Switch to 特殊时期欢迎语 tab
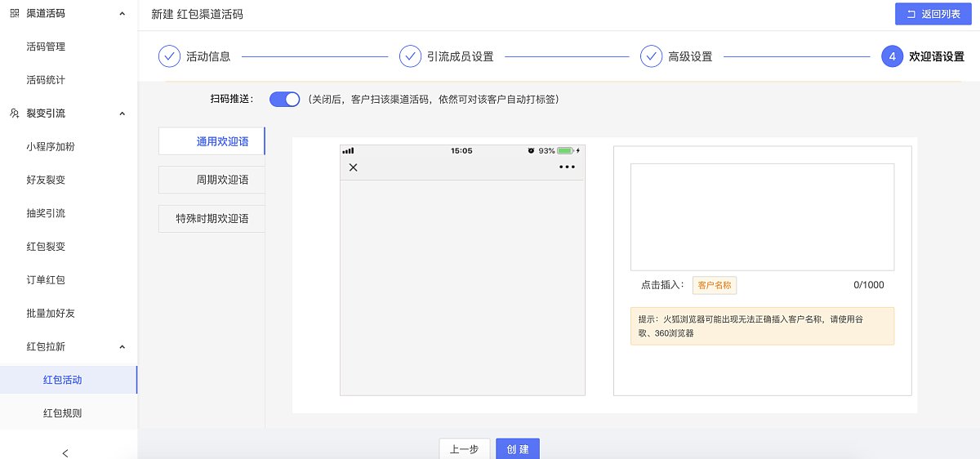The width and height of the screenshot is (980, 459). click(212, 219)
